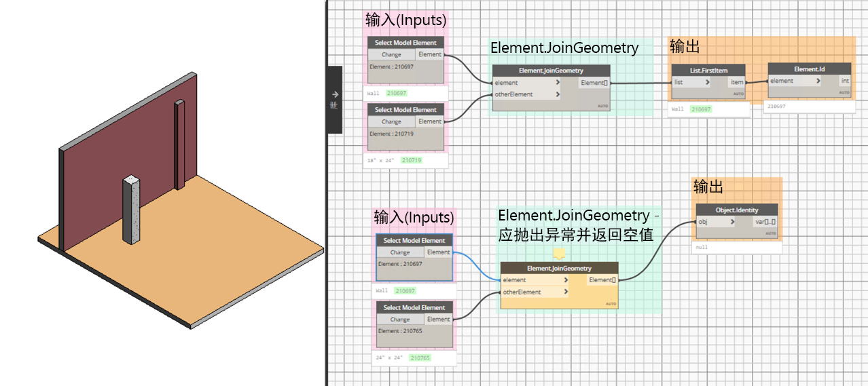Click the Element output port of the 210765 node
Viewport: 868px width, 386px height.
pyautogui.click(x=438, y=319)
